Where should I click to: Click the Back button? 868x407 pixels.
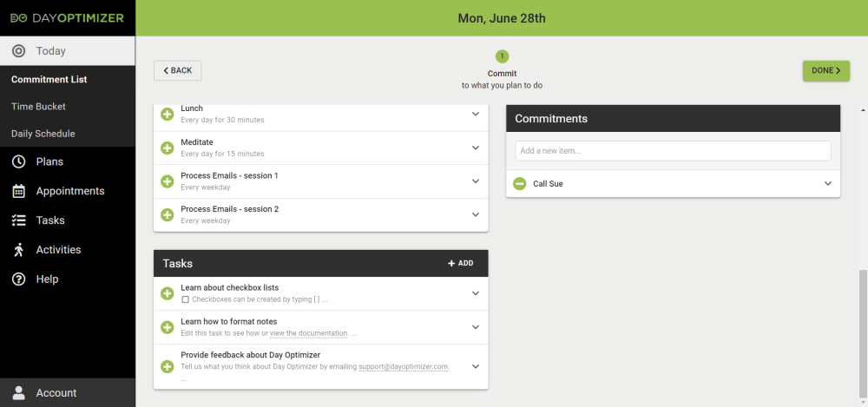pos(178,70)
